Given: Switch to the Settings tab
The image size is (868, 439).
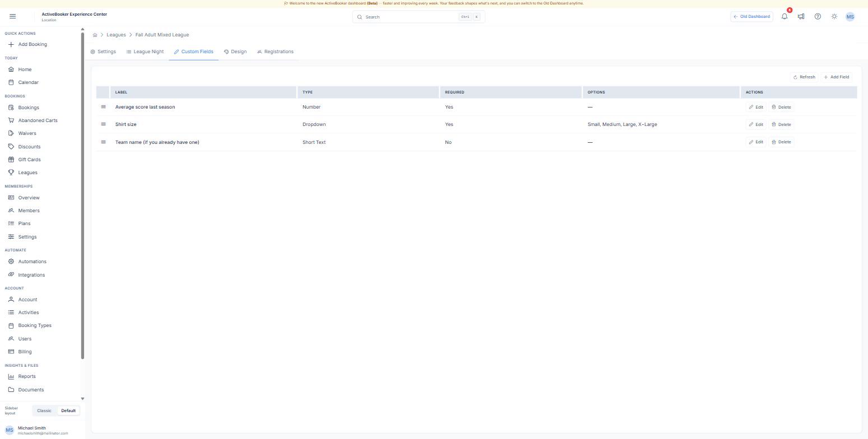Looking at the screenshot, I should point(103,52).
